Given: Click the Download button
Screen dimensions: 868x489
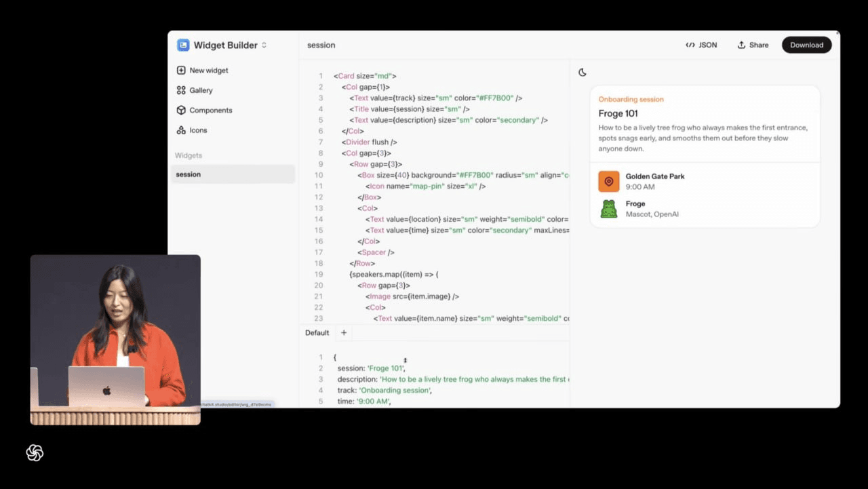Looking at the screenshot, I should click(807, 45).
